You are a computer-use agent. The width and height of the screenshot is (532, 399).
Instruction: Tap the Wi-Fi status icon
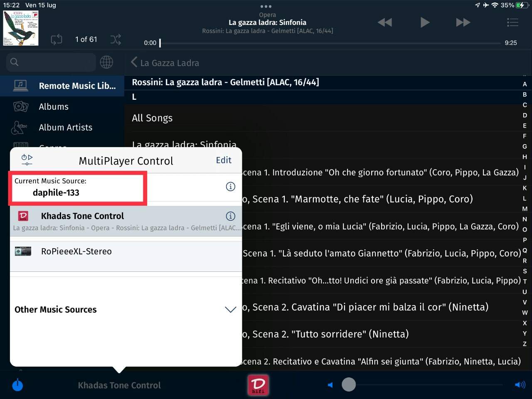click(x=495, y=5)
